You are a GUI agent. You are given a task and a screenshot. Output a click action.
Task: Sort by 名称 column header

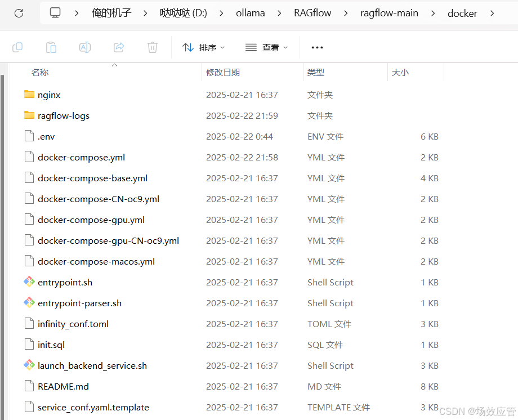point(39,72)
